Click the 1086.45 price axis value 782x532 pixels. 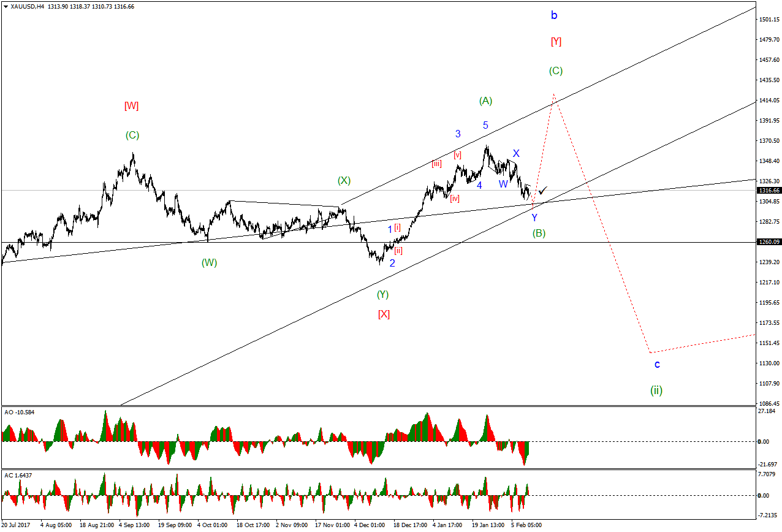click(x=769, y=404)
